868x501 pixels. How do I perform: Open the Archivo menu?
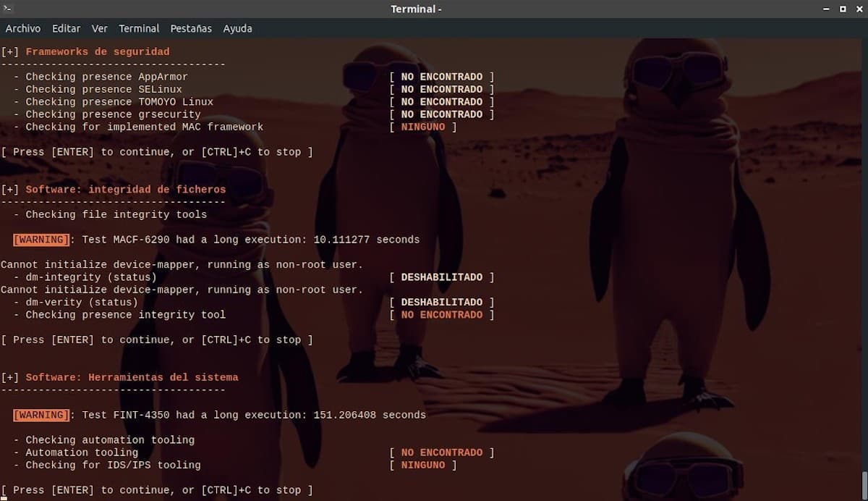23,28
